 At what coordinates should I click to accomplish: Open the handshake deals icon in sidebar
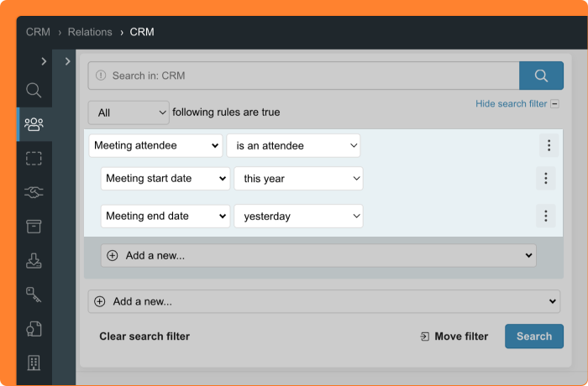click(x=34, y=192)
